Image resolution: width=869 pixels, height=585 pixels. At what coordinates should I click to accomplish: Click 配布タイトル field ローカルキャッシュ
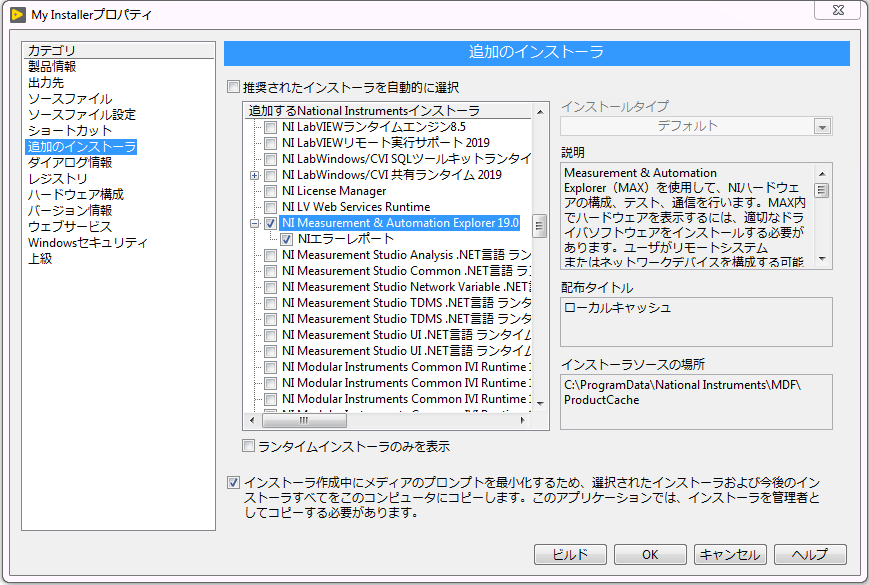click(696, 322)
